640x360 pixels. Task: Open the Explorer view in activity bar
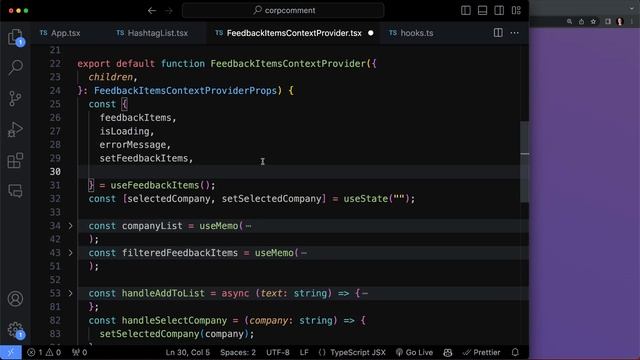pyautogui.click(x=16, y=37)
